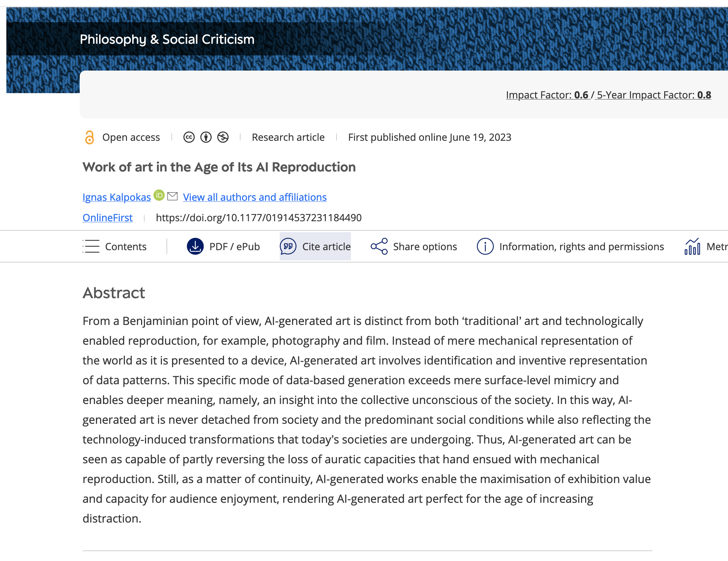Image resolution: width=728 pixels, height=561 pixels.
Task: Click the Creative Commons CC license icon
Action: click(x=189, y=137)
